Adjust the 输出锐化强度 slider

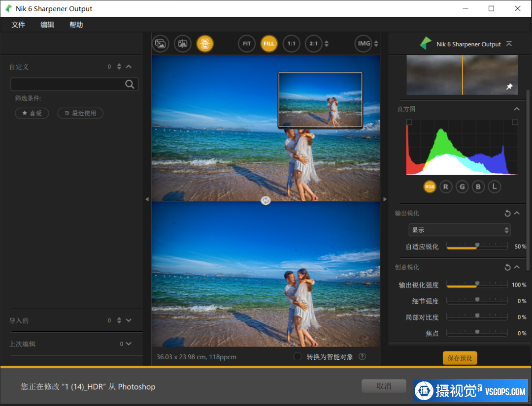(x=477, y=284)
